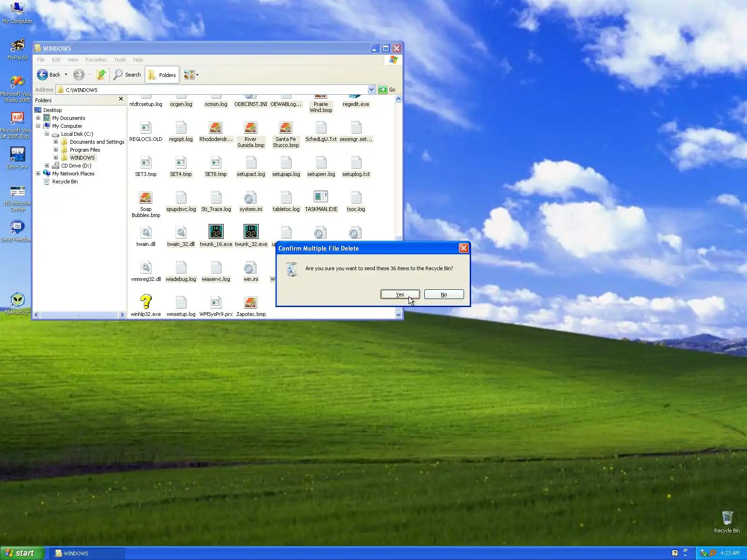Click the Go button

pyautogui.click(x=387, y=90)
